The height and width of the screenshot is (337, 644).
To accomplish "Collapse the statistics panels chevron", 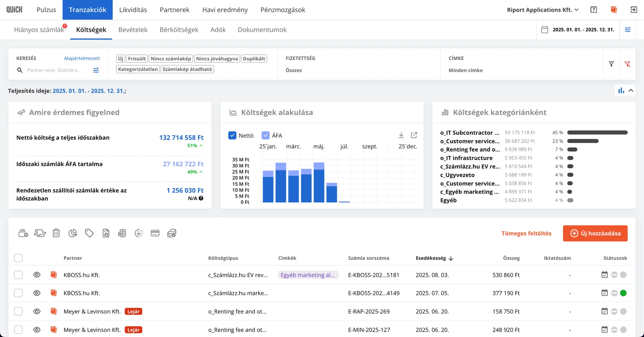I will click(x=631, y=90).
